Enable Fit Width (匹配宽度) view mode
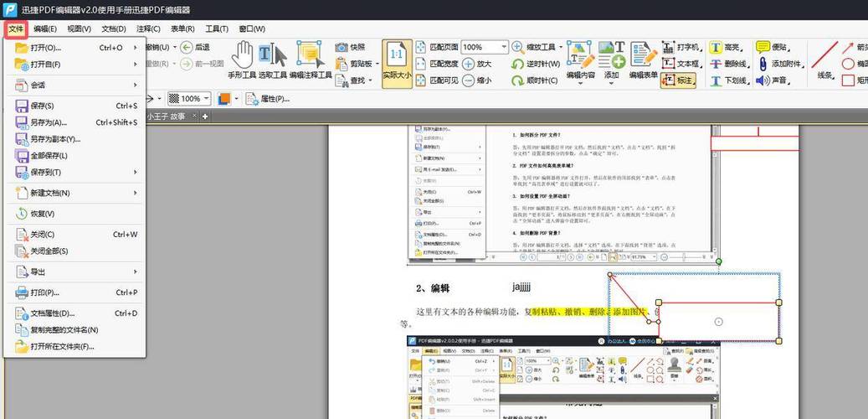The height and width of the screenshot is (419, 868). tap(437, 64)
